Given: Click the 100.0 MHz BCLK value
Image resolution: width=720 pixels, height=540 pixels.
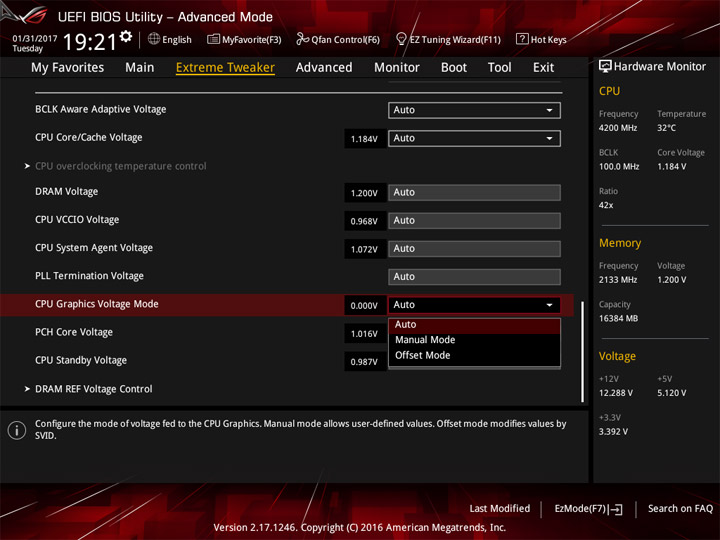Looking at the screenshot, I should coord(619,167).
